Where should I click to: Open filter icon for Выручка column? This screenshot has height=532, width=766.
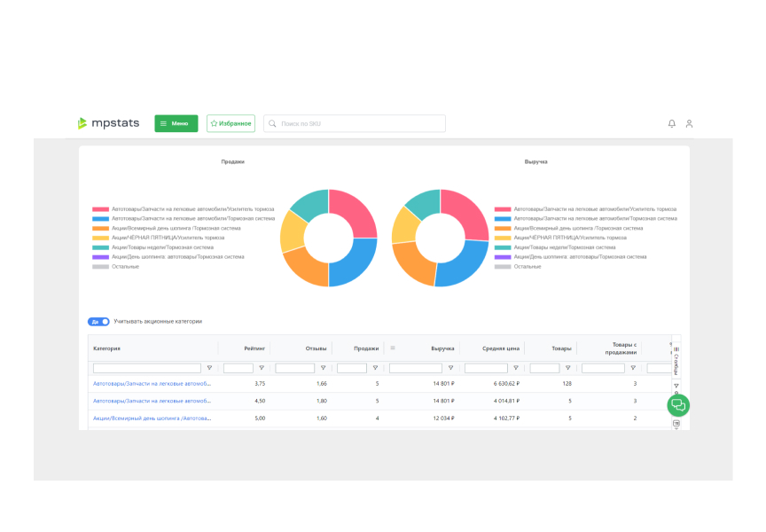[x=450, y=368]
